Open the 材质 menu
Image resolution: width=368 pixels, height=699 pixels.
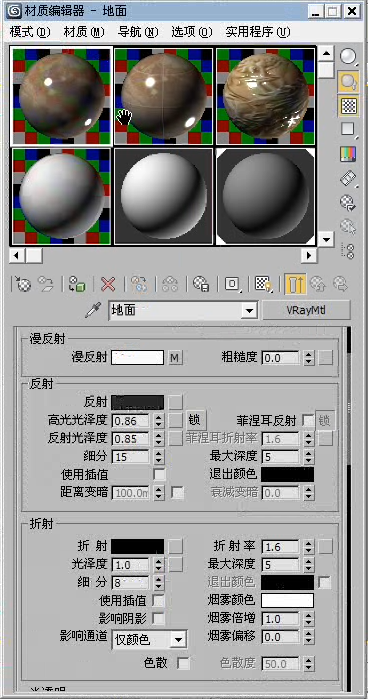click(x=84, y=32)
